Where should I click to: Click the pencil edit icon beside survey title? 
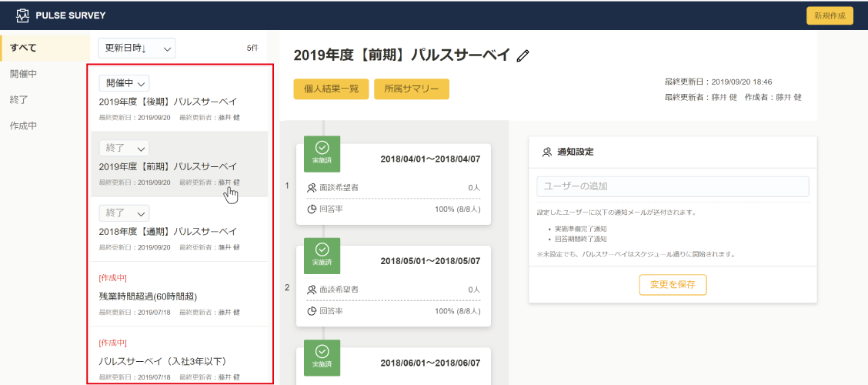pos(523,55)
